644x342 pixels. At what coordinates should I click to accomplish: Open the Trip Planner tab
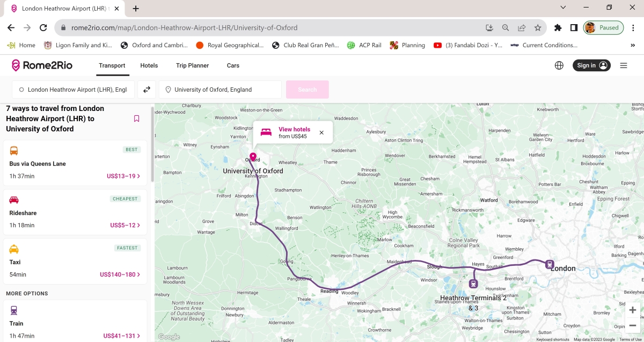tap(192, 65)
